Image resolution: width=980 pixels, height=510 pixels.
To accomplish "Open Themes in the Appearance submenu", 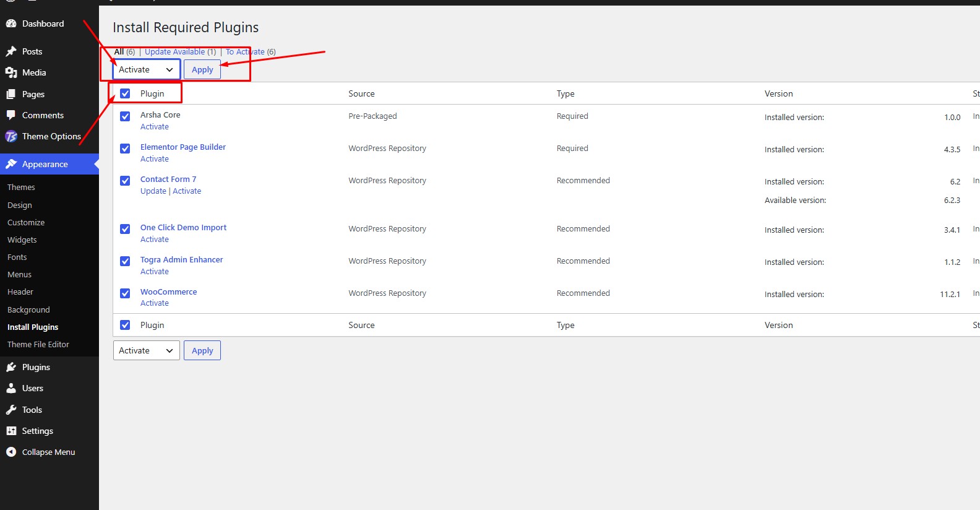I will pyautogui.click(x=21, y=187).
